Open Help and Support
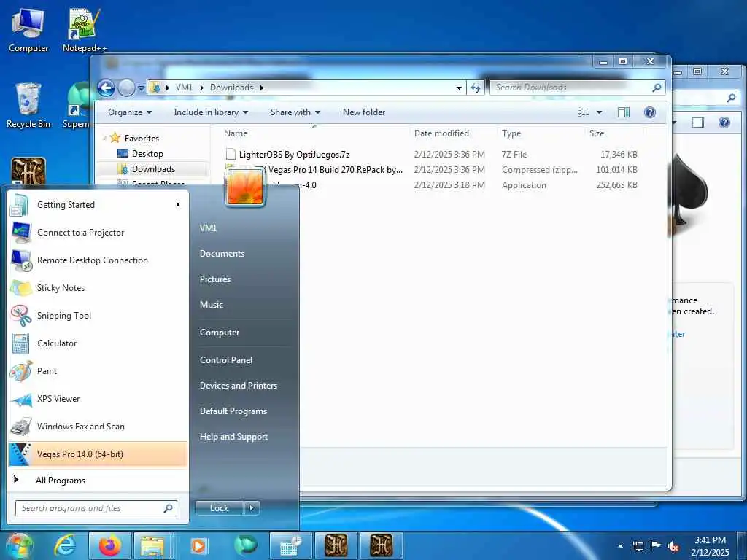Viewport: 747px width, 560px height. [x=233, y=437]
